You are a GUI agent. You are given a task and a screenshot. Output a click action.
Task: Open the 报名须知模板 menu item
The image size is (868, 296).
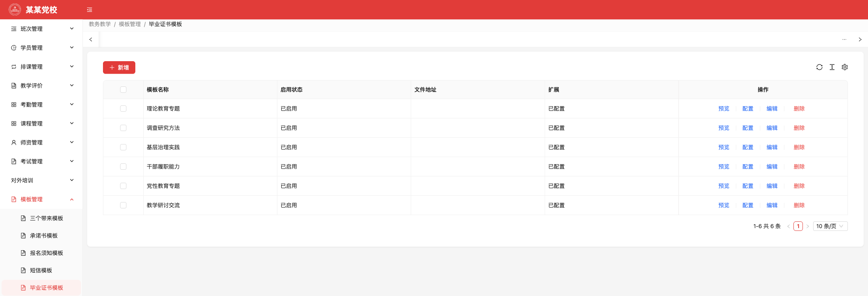pos(41,253)
